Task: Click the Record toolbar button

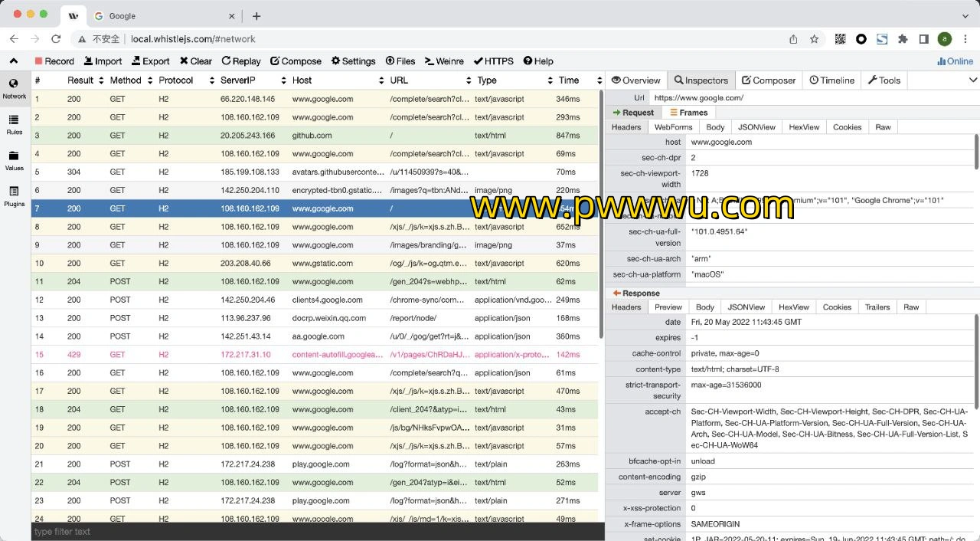Action: click(x=54, y=61)
